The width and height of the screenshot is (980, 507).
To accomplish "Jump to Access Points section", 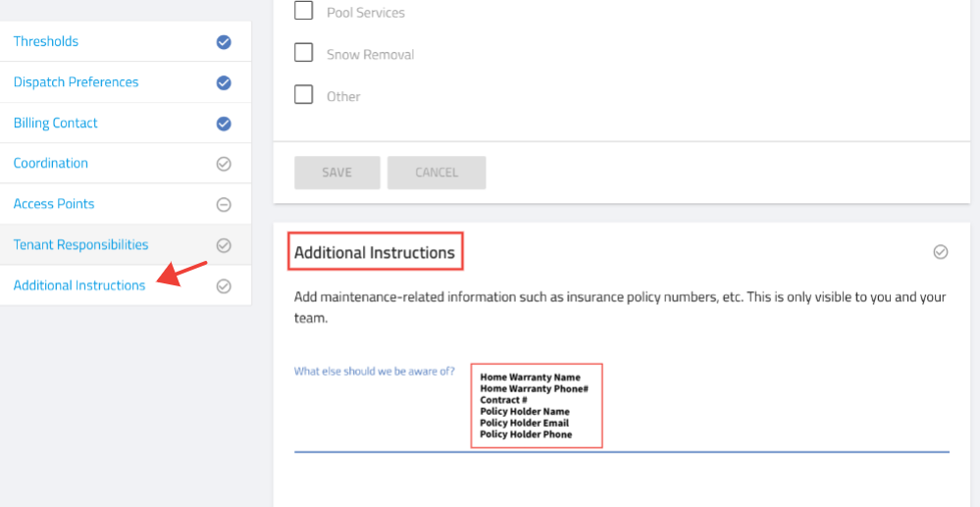I will pyautogui.click(x=54, y=204).
